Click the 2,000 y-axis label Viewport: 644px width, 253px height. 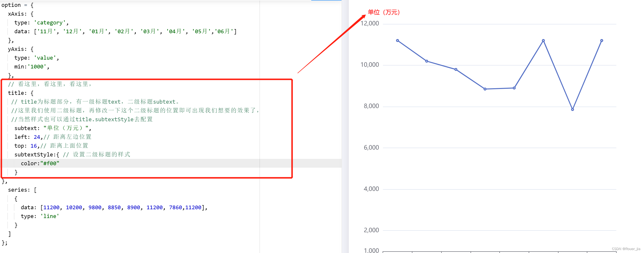point(371,230)
